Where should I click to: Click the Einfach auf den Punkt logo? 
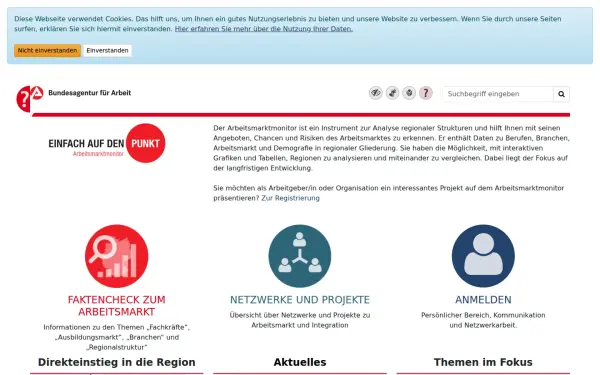[x=107, y=143]
